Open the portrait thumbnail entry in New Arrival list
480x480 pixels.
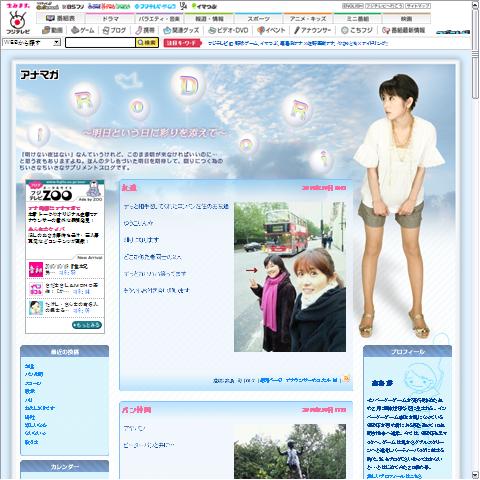[x=36, y=308]
